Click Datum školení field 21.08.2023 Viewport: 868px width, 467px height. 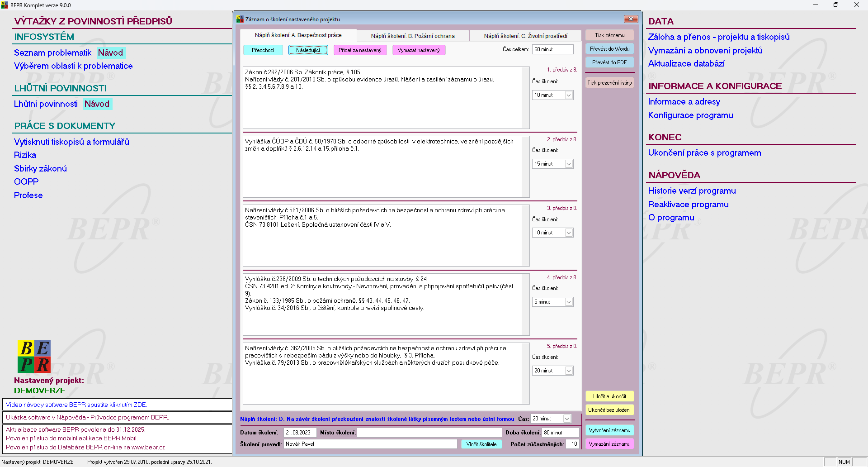click(300, 433)
